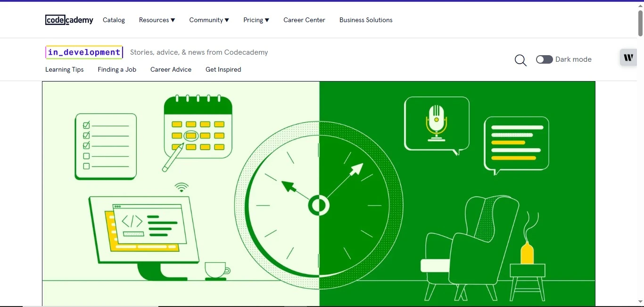The image size is (644, 307).
Task: Click the calendar graphic in hero image
Action: pyautogui.click(x=198, y=127)
